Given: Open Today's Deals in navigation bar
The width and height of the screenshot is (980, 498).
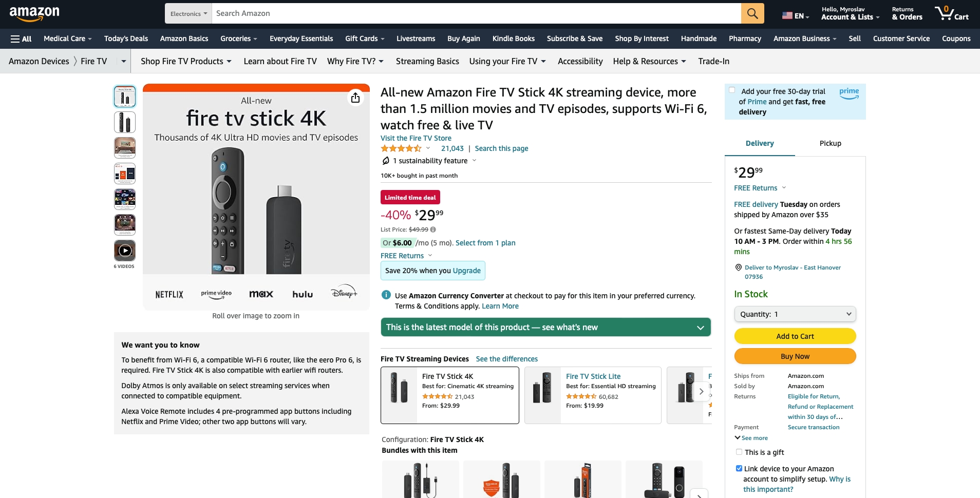Looking at the screenshot, I should [126, 39].
